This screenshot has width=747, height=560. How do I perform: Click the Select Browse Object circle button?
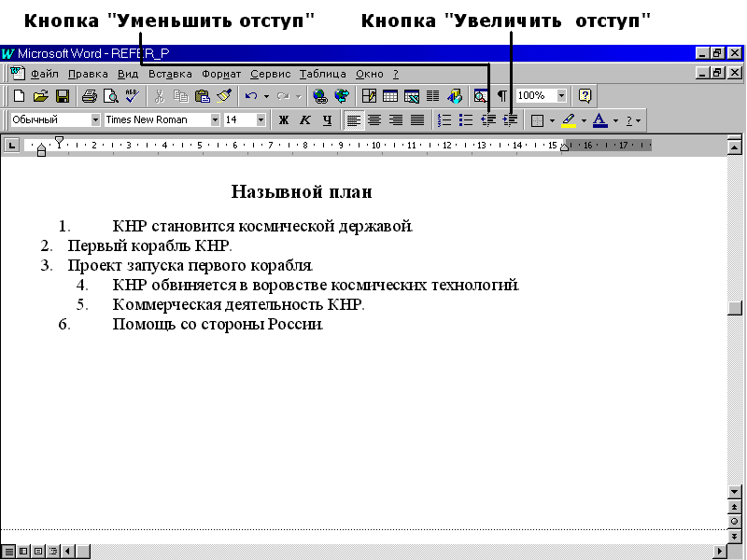point(735,522)
